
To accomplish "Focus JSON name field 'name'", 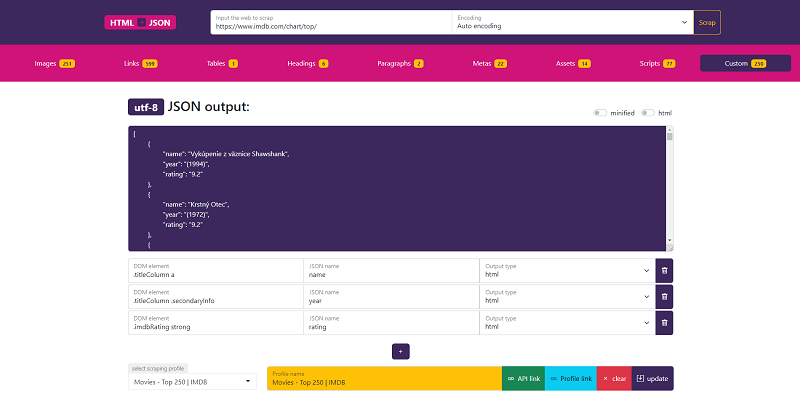I will tap(391, 270).
